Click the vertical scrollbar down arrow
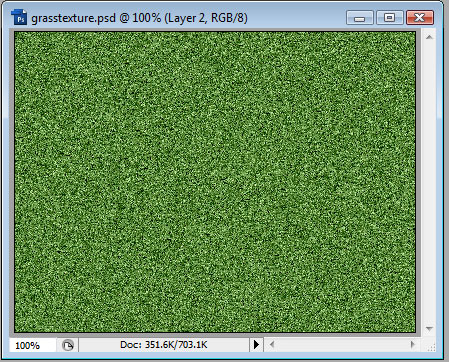 point(429,329)
